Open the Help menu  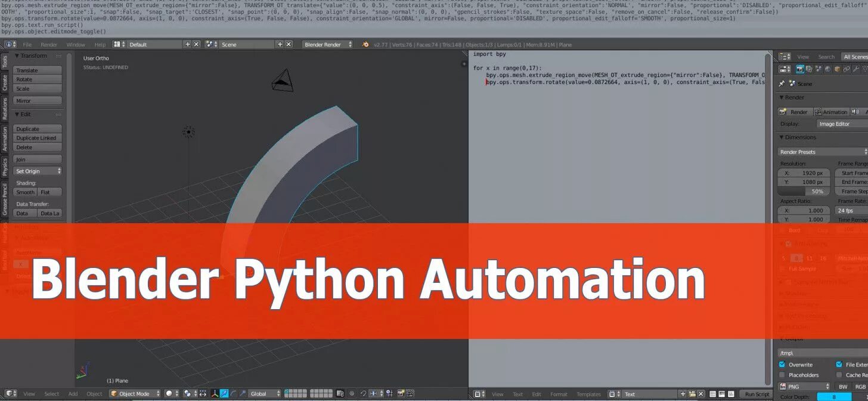coord(100,45)
